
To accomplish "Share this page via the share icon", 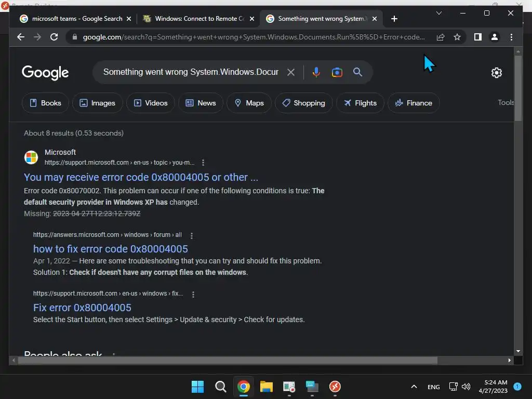I will [441, 37].
